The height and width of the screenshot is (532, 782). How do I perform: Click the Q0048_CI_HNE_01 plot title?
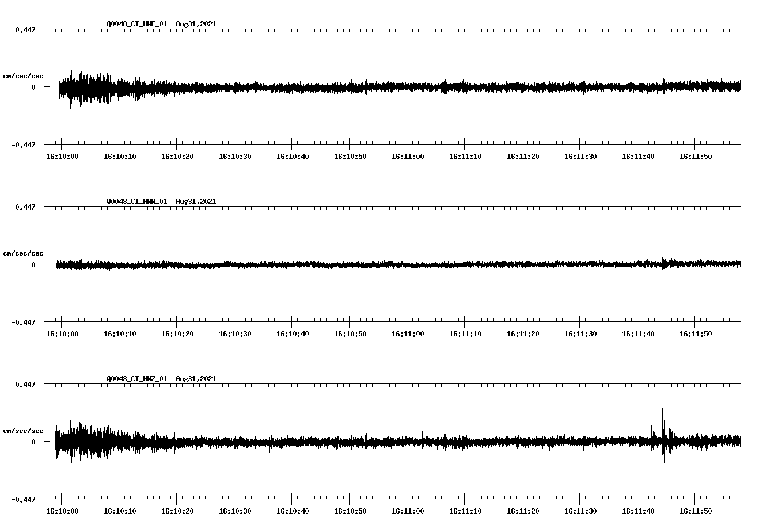(x=161, y=24)
